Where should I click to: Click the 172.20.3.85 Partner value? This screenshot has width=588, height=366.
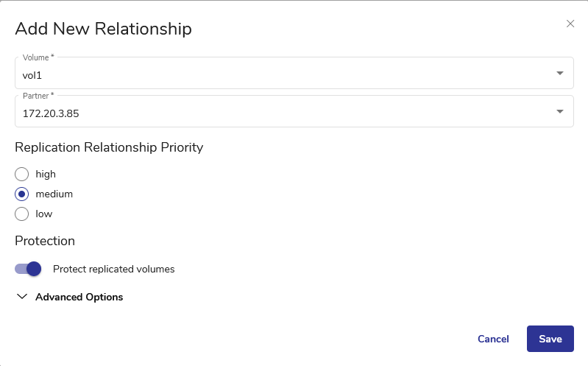point(51,113)
